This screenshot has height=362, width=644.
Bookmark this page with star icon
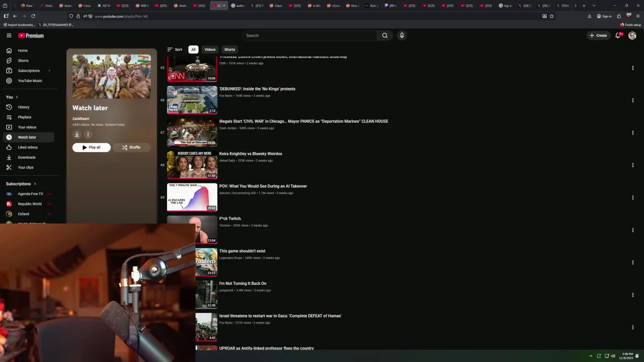click(551, 16)
